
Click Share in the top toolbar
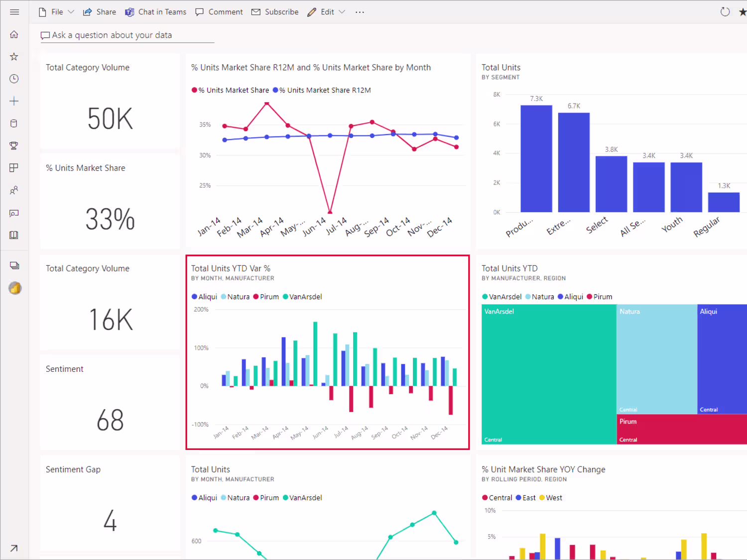click(x=99, y=12)
